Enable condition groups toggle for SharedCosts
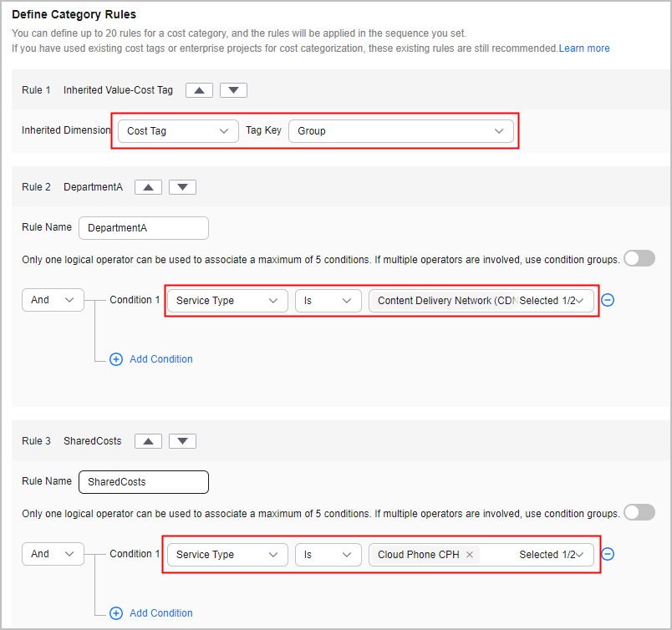This screenshot has width=672, height=630. (639, 512)
